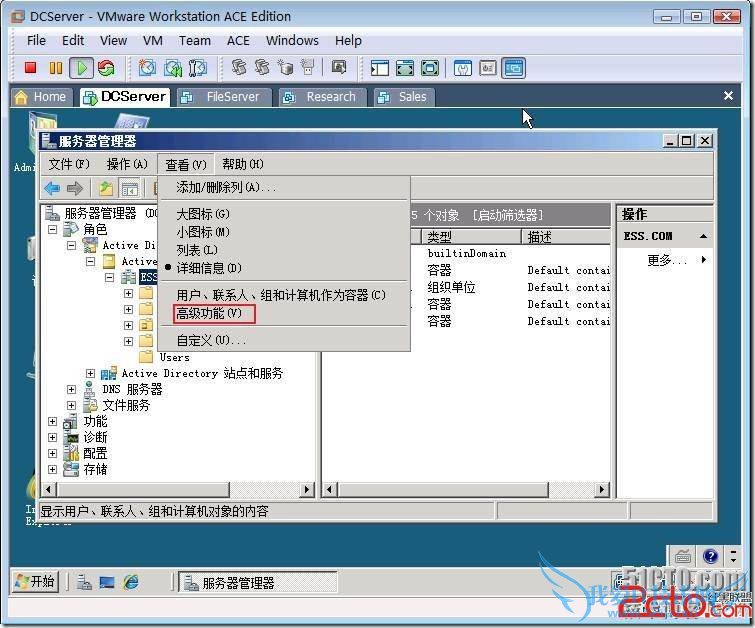Click the keyboard language bar icon

pyautogui.click(x=682, y=557)
